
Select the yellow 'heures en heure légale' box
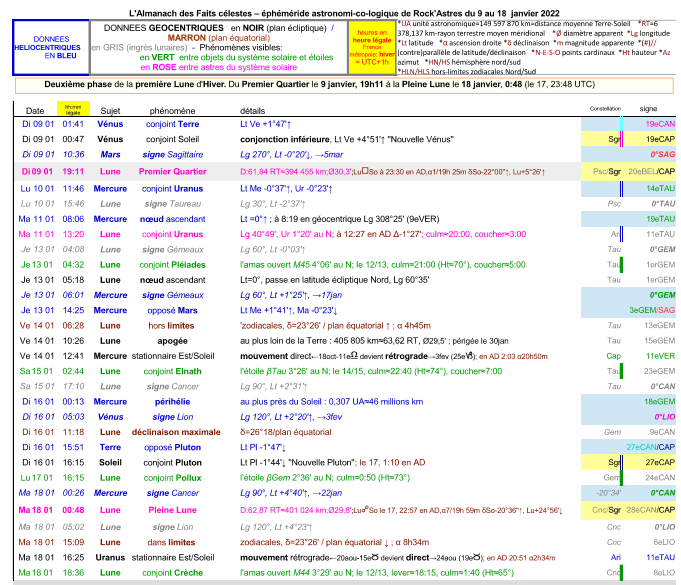click(x=371, y=47)
